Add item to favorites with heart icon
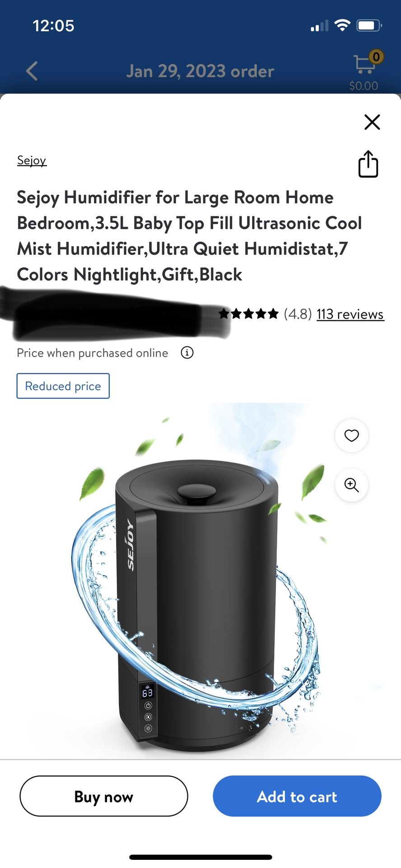The height and width of the screenshot is (868, 401). tap(351, 435)
